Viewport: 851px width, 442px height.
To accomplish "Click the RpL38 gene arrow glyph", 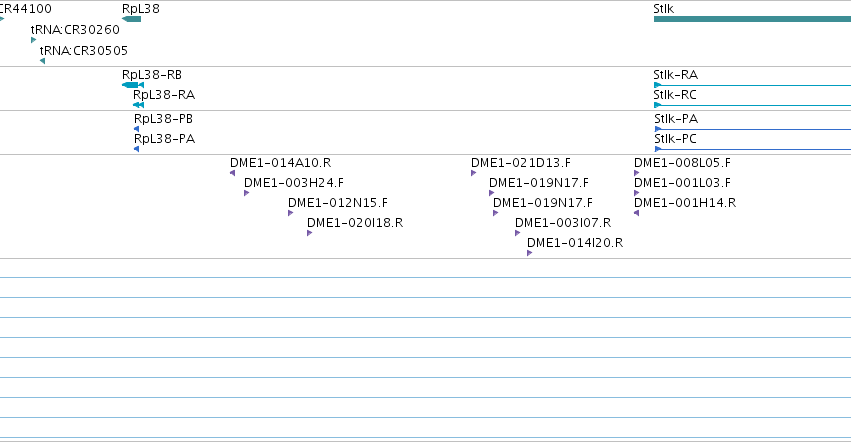I will pyautogui.click(x=131, y=19).
